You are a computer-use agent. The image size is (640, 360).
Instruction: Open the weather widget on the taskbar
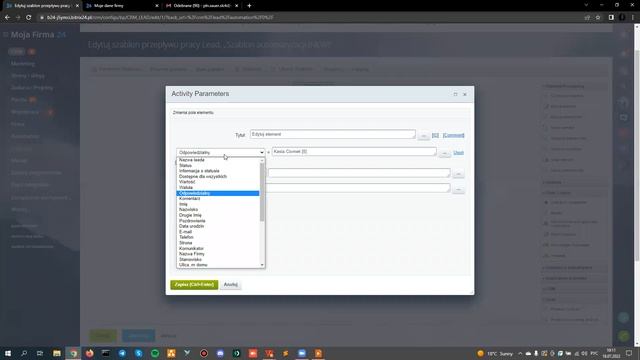[x=494, y=353]
